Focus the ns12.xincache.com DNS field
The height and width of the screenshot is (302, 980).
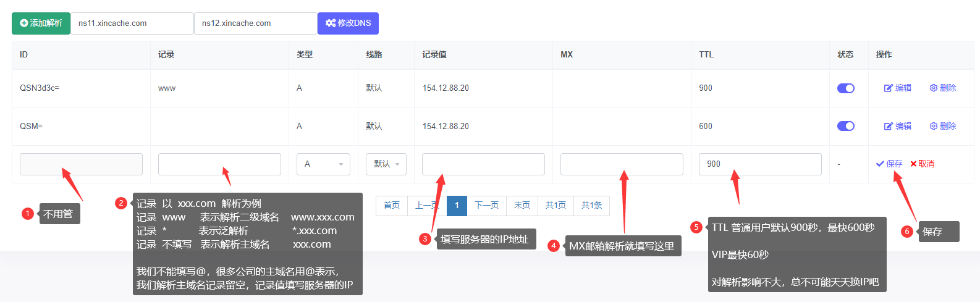[x=256, y=23]
